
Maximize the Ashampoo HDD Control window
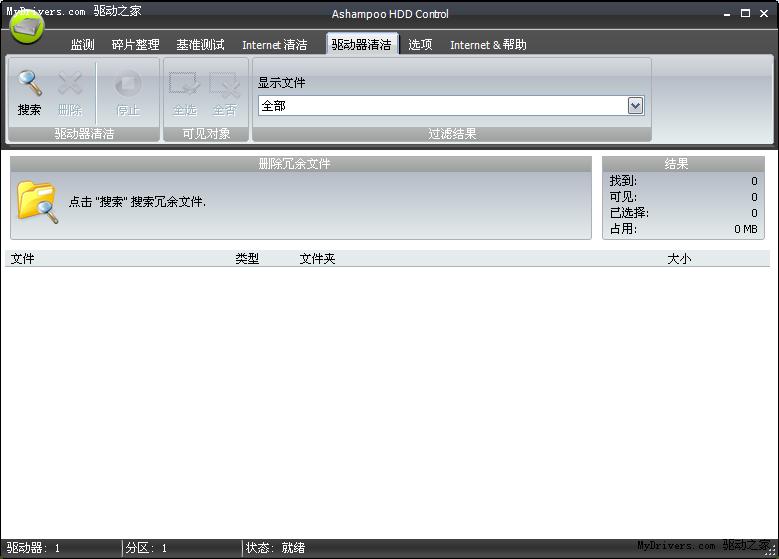pyautogui.click(x=745, y=13)
